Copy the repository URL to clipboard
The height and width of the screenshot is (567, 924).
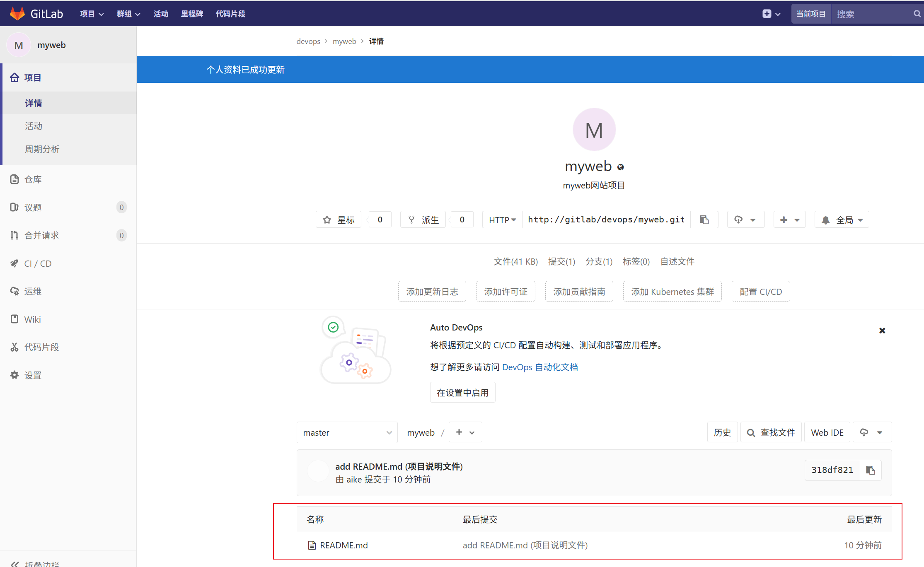point(704,220)
